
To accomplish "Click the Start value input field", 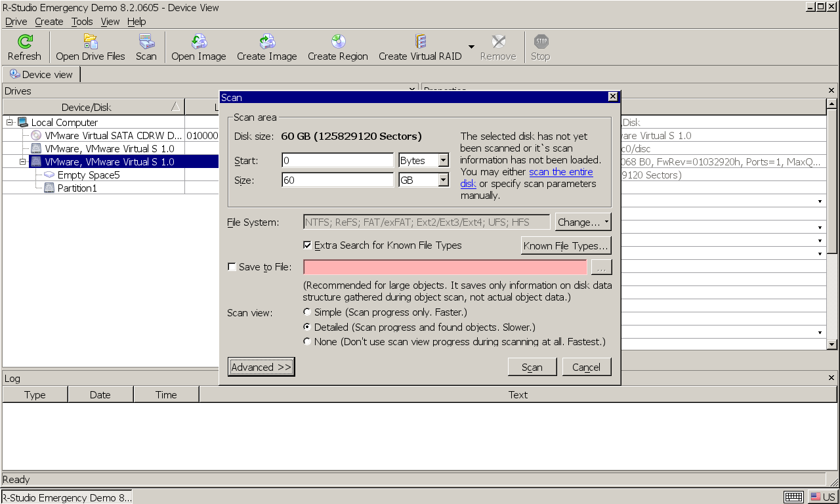I will [x=338, y=161].
